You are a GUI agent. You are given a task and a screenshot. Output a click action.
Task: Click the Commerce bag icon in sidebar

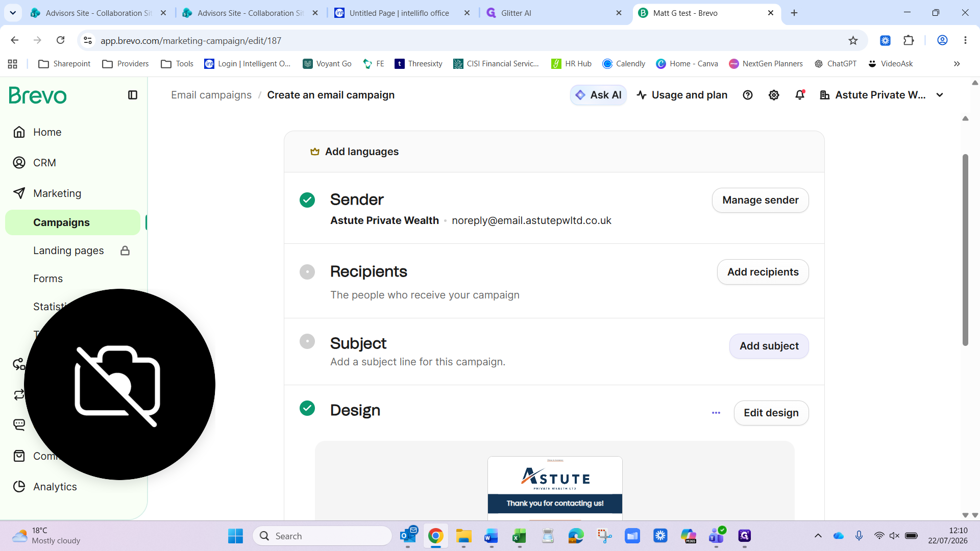point(19,456)
